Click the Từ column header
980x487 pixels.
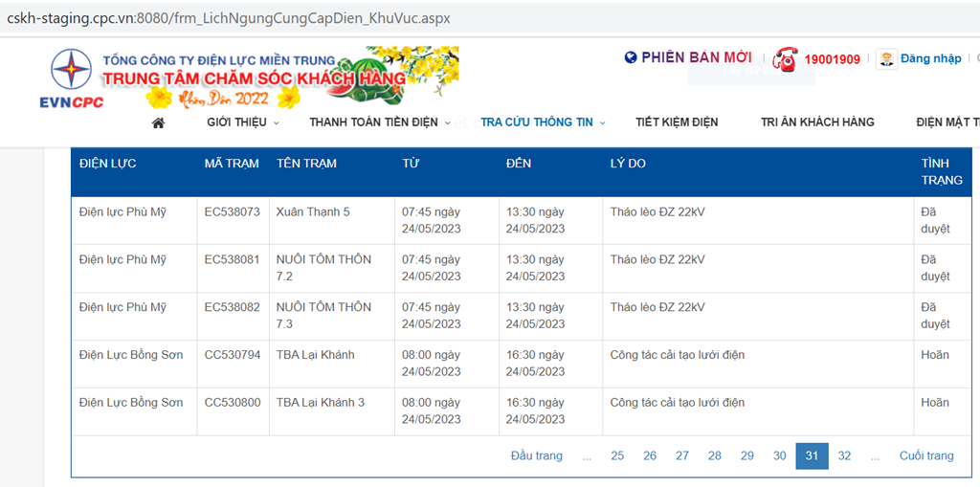click(411, 164)
